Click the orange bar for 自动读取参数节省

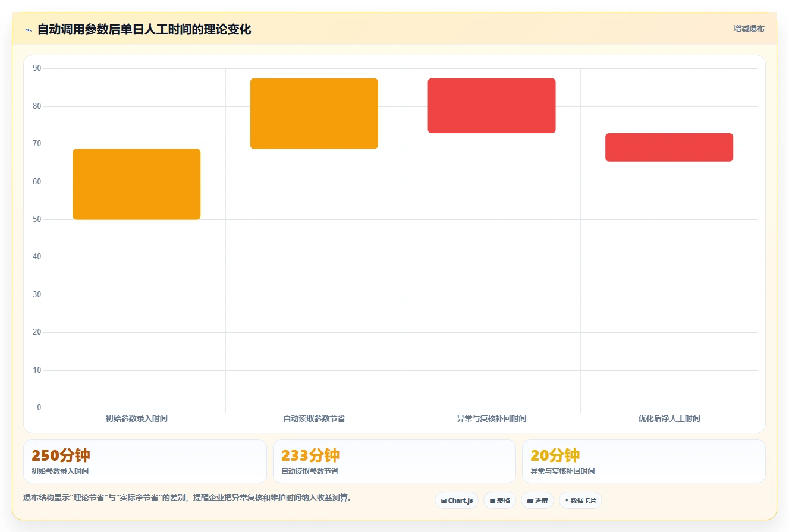coord(314,114)
